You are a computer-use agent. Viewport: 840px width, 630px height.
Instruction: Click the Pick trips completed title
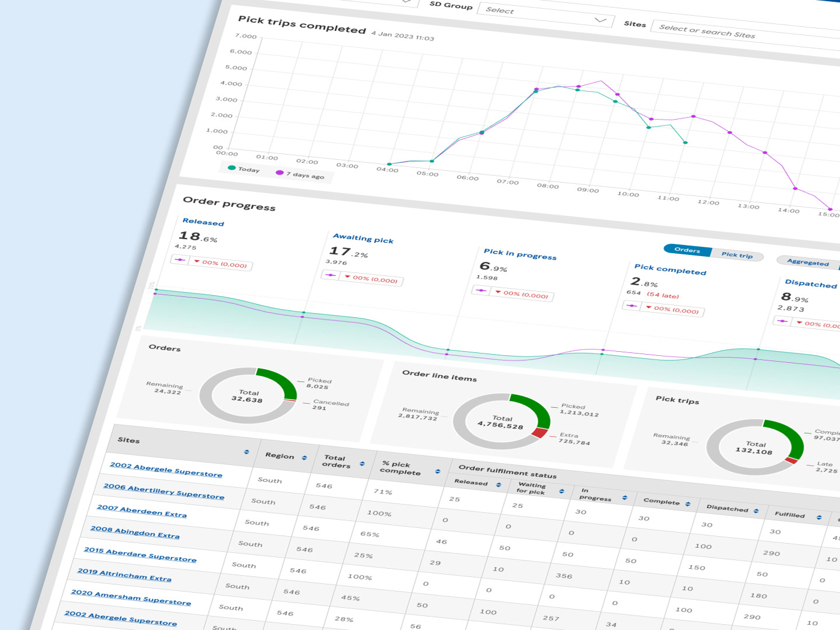(302, 24)
